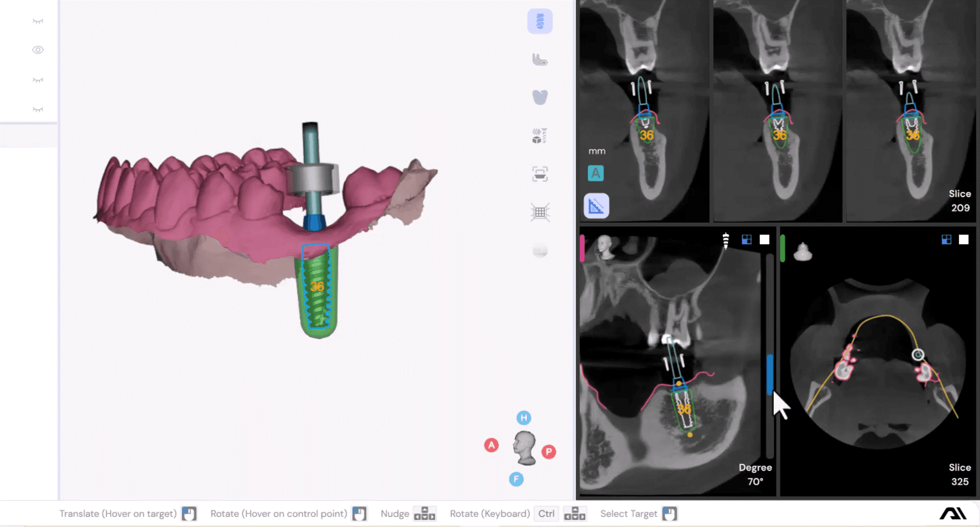
Task: Hide the visible layer with open eye
Action: (38, 50)
